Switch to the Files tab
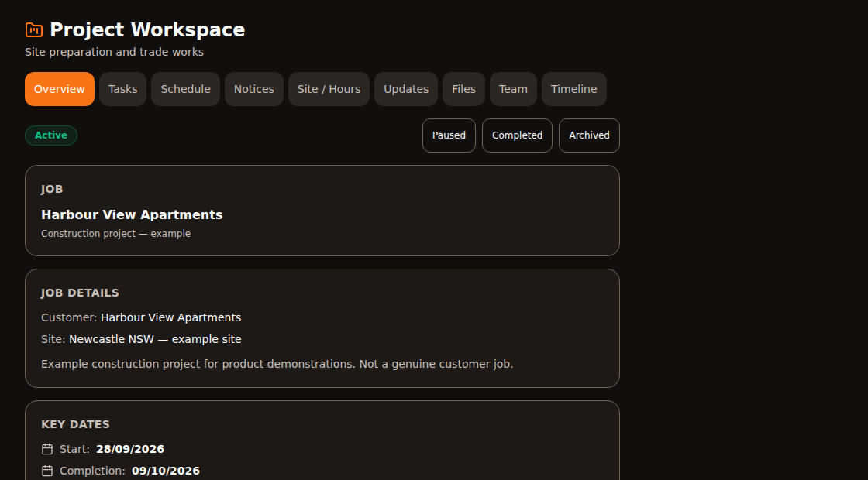Image resolution: width=868 pixels, height=480 pixels. coord(464,89)
